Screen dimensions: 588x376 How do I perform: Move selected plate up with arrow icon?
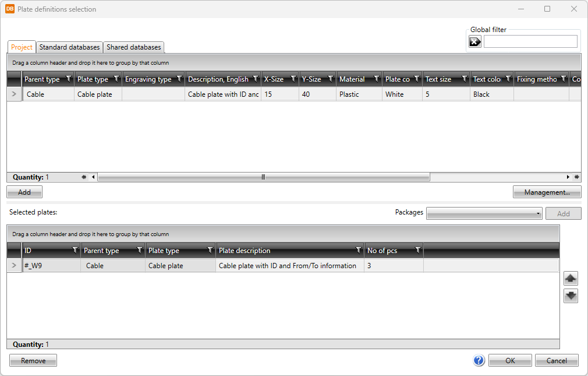571,279
